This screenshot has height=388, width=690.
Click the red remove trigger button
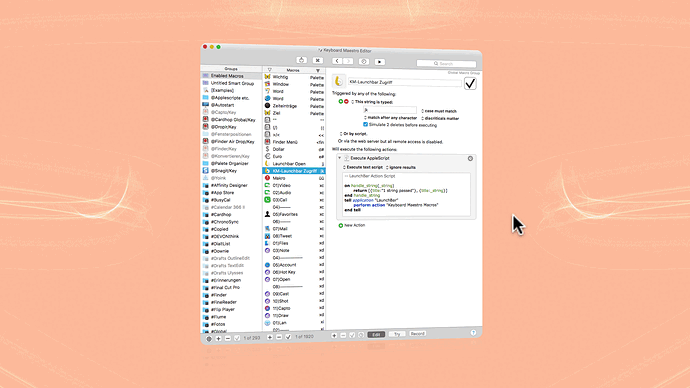346,102
